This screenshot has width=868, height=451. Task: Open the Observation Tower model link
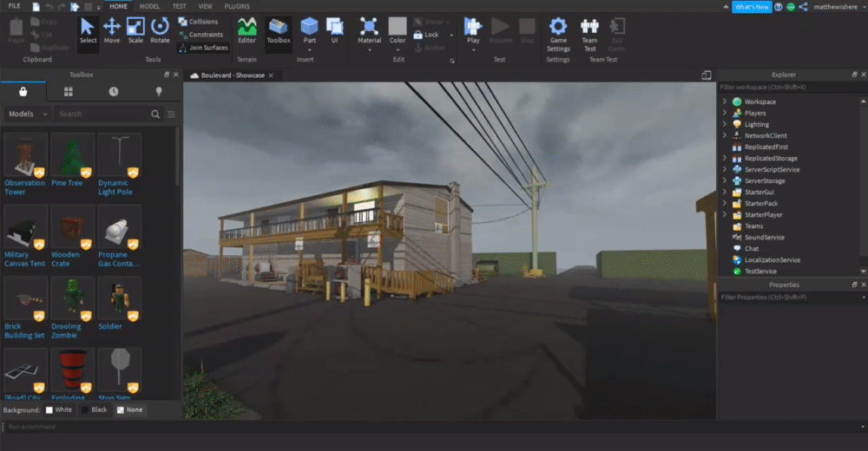point(24,187)
